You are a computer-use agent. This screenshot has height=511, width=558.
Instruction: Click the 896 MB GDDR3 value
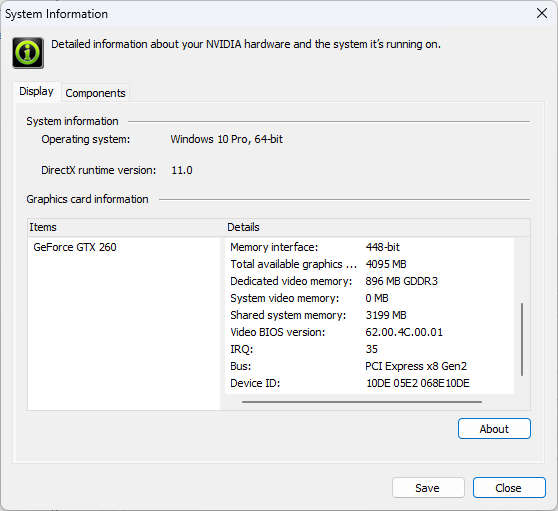pos(401,281)
